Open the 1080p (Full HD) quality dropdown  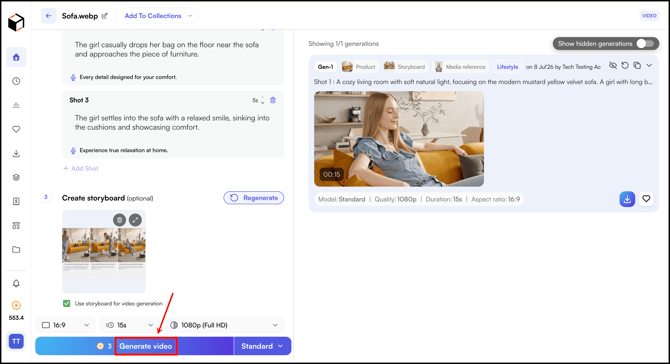pos(224,325)
